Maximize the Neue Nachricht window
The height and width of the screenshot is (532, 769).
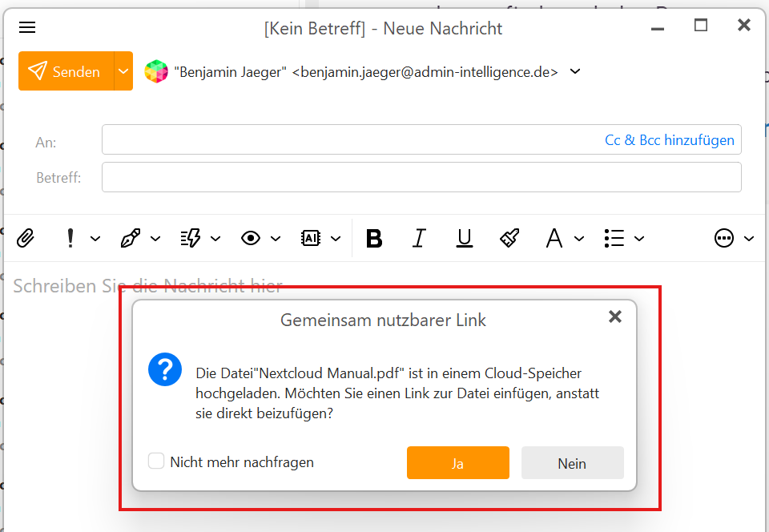click(x=701, y=25)
